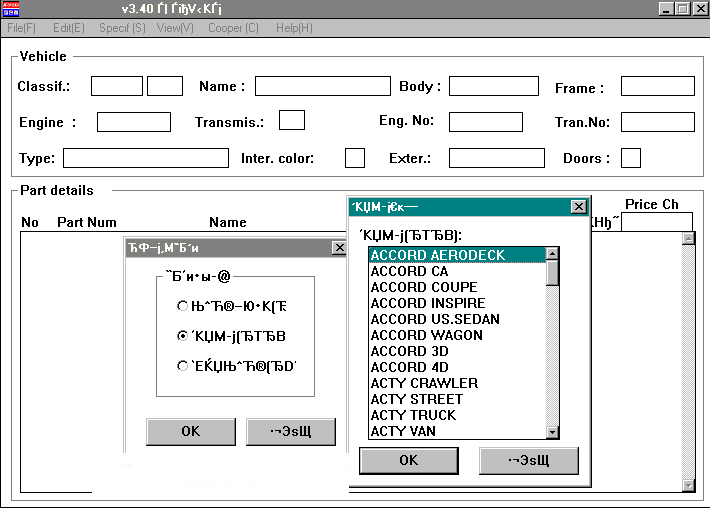710x508 pixels.
Task: Click the Frame input field
Action: coord(657,86)
